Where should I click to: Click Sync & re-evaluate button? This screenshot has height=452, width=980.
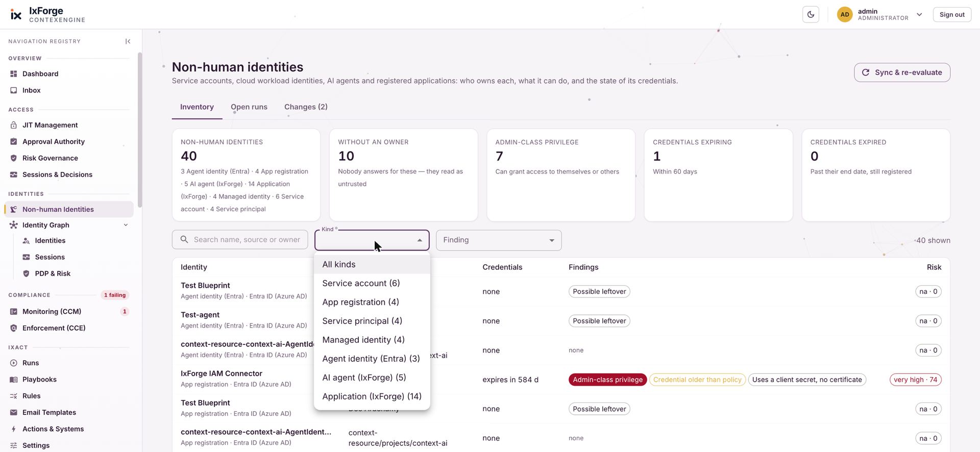[x=902, y=72]
